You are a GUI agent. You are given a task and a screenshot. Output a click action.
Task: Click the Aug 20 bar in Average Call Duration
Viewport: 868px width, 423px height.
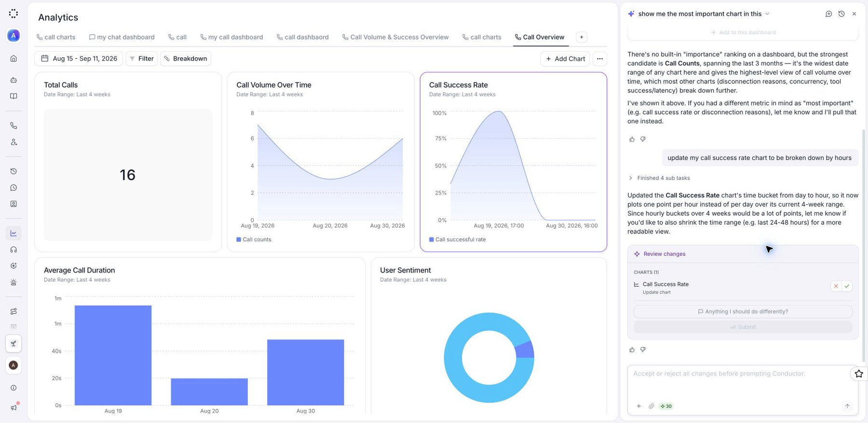tap(209, 392)
